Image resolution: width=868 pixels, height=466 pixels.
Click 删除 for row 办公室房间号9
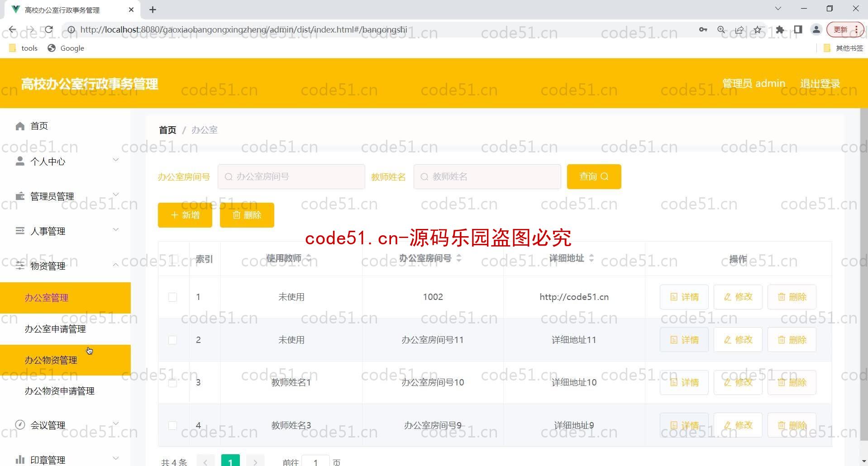tap(792, 425)
